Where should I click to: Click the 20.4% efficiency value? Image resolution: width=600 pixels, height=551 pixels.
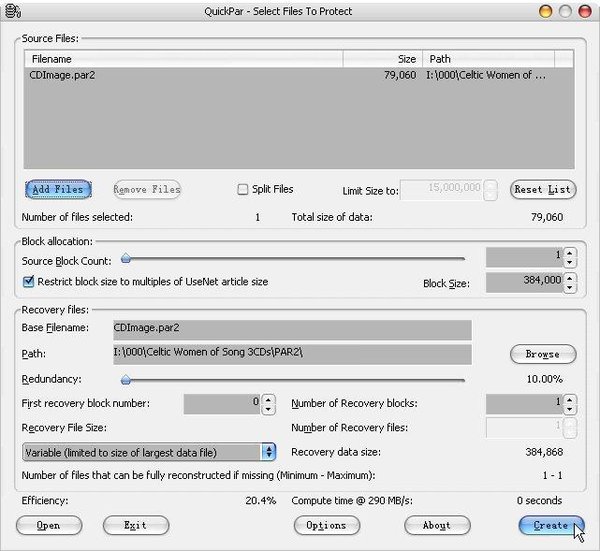point(261,500)
